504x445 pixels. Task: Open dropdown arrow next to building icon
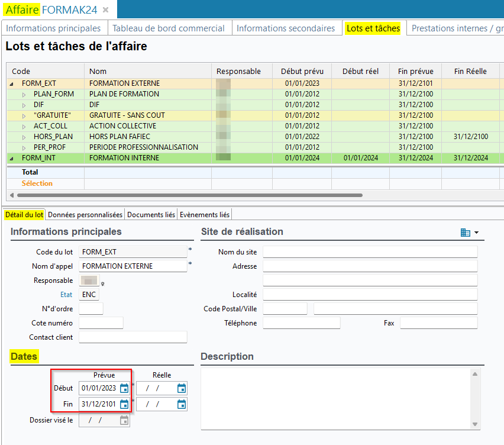coord(476,233)
